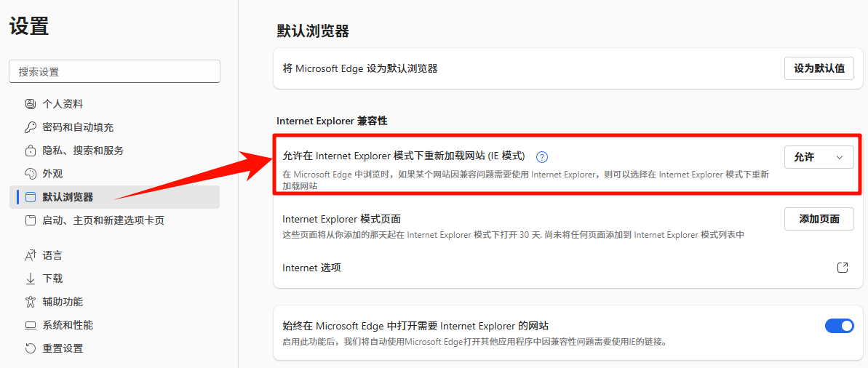Click the palette icon beside 外观

(31, 174)
